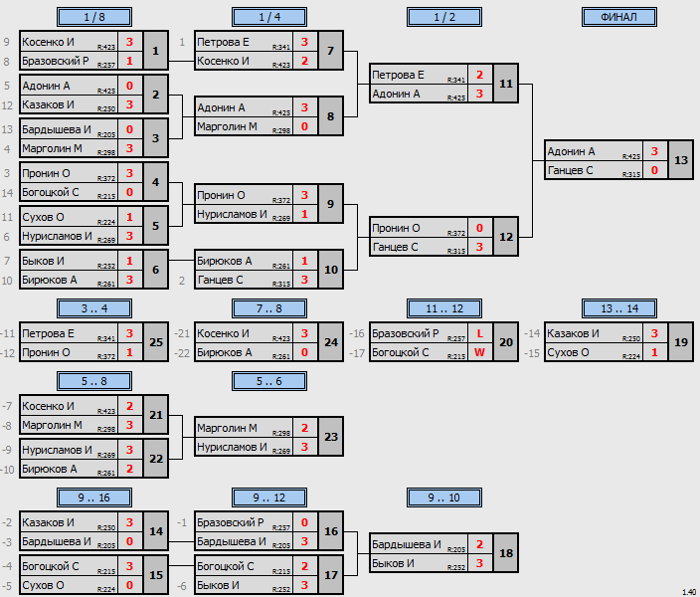The height and width of the screenshot is (597, 700).
Task: Click Быков И in match 6
Action: 43,261
